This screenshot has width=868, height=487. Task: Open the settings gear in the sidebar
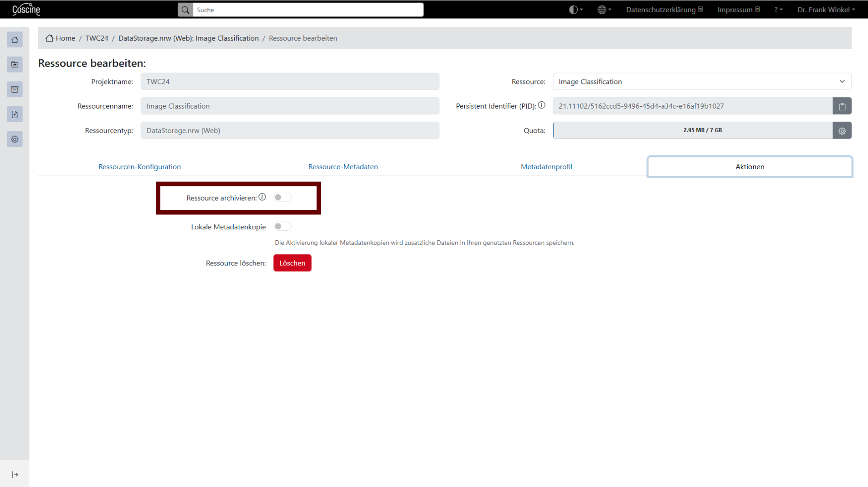point(15,139)
